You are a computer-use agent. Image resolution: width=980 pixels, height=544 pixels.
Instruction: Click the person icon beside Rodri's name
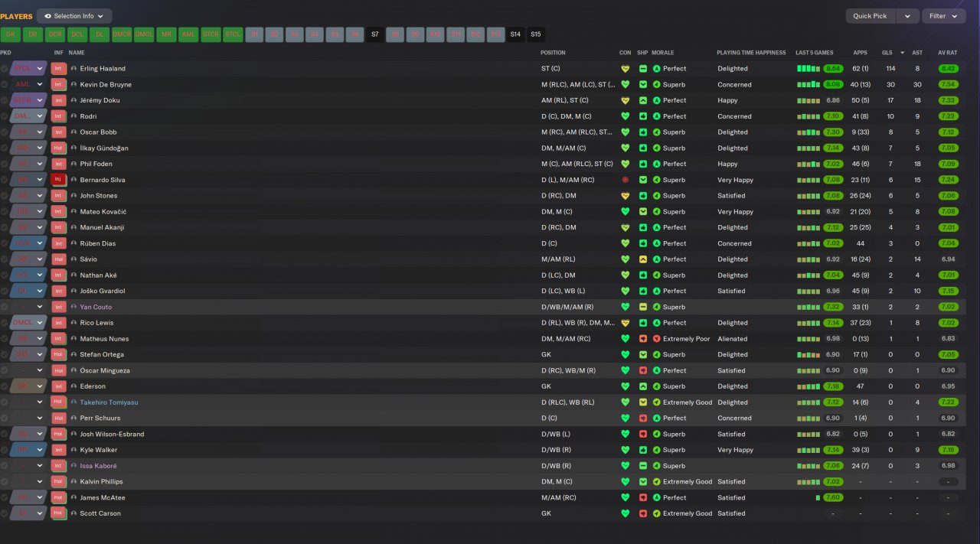pyautogui.click(x=73, y=116)
